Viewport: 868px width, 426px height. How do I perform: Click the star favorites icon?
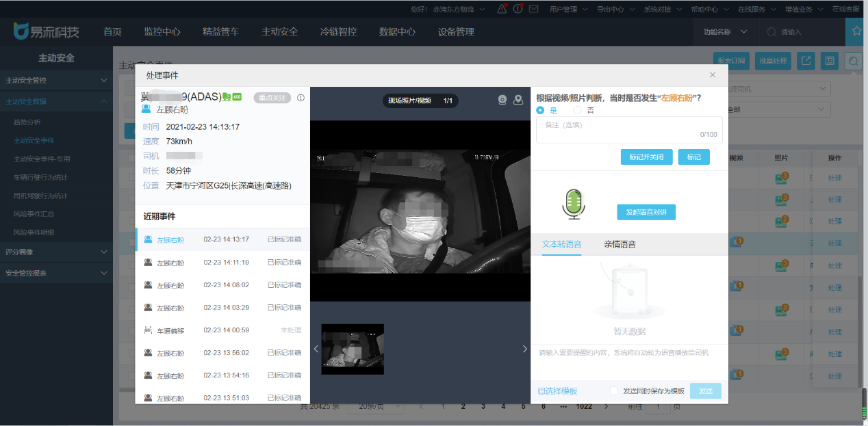(x=857, y=31)
